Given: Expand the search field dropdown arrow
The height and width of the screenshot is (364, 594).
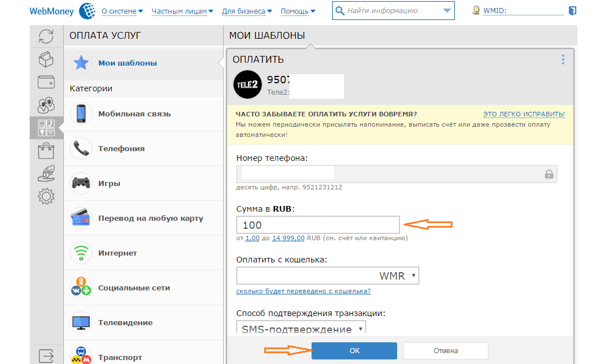Looking at the screenshot, I should pyautogui.click(x=446, y=11).
